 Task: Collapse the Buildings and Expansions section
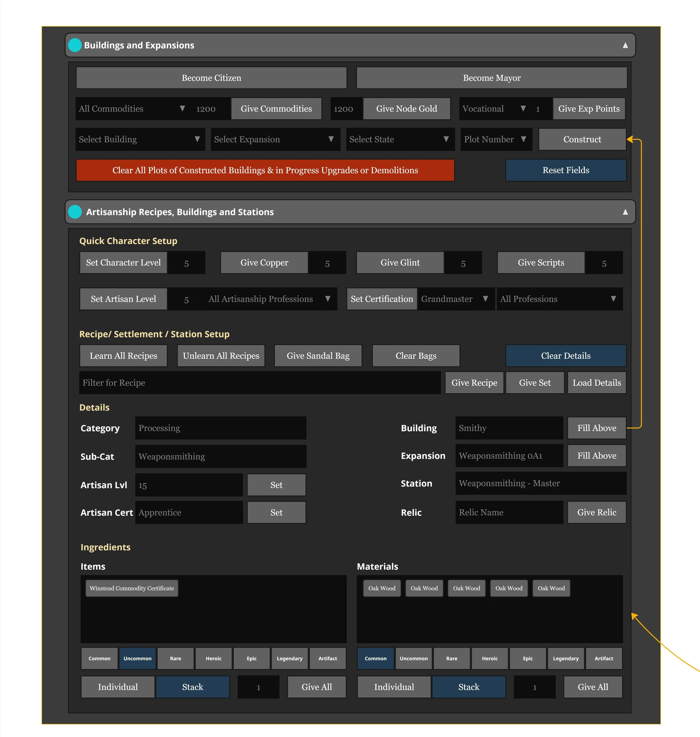625,45
